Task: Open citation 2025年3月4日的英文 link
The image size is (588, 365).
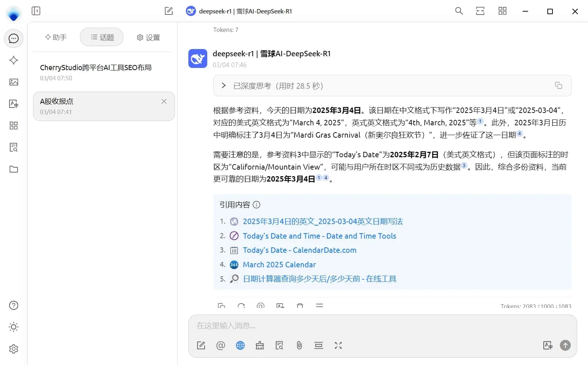Action: 323,222
